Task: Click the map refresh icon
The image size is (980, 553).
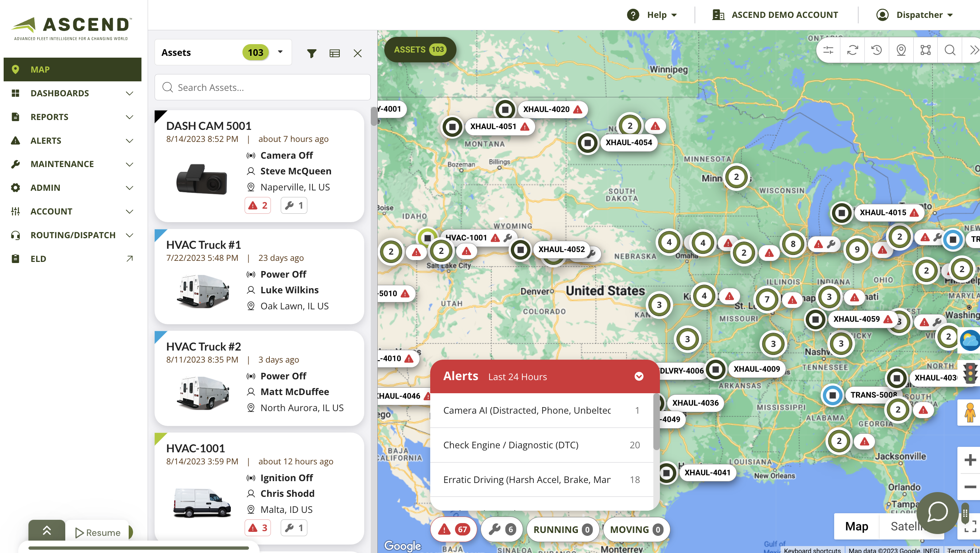Action: (x=852, y=50)
